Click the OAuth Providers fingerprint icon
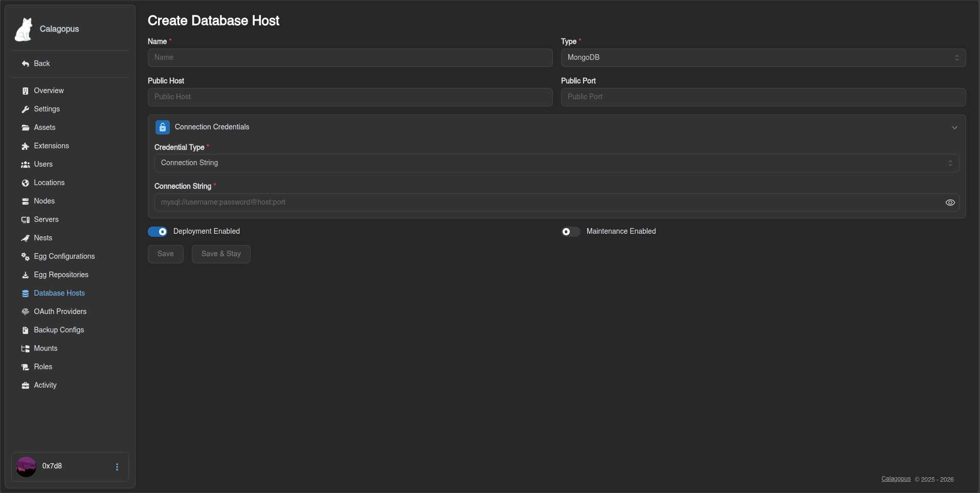980x493 pixels. [x=25, y=312]
